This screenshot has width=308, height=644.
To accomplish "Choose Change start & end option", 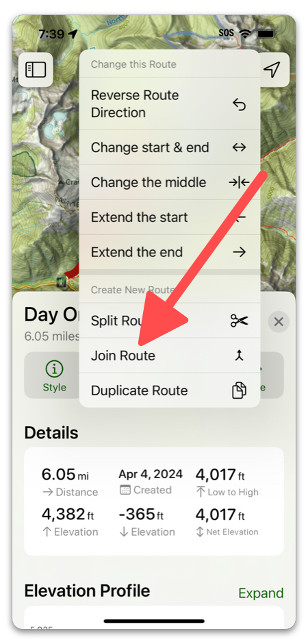I will [169, 147].
